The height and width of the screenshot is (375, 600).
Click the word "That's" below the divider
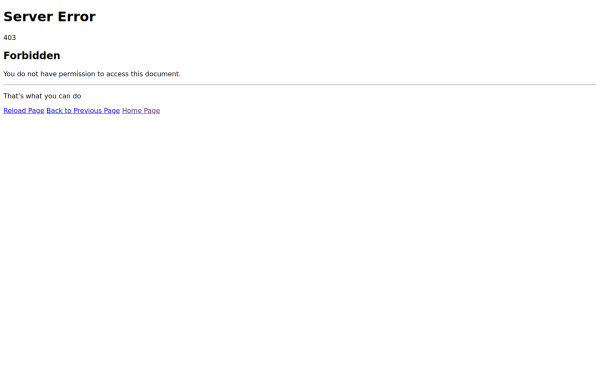[13, 96]
